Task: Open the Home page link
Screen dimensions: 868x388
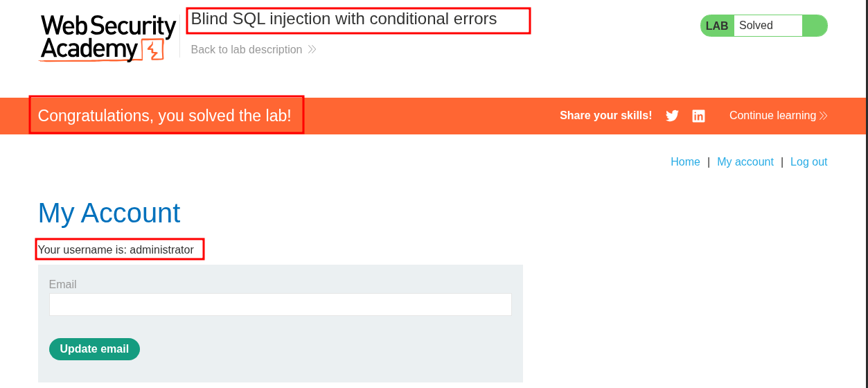Action: coord(685,161)
